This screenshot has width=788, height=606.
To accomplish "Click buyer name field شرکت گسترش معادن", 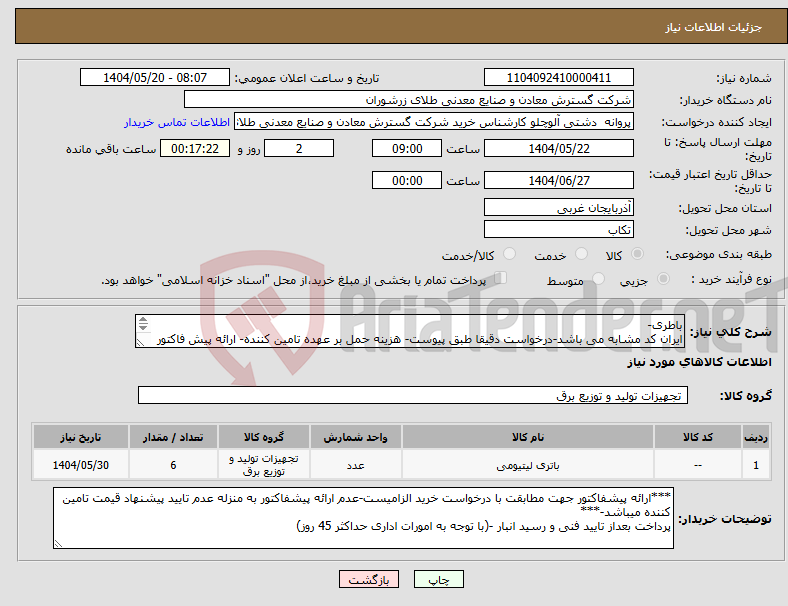I will tap(409, 99).
